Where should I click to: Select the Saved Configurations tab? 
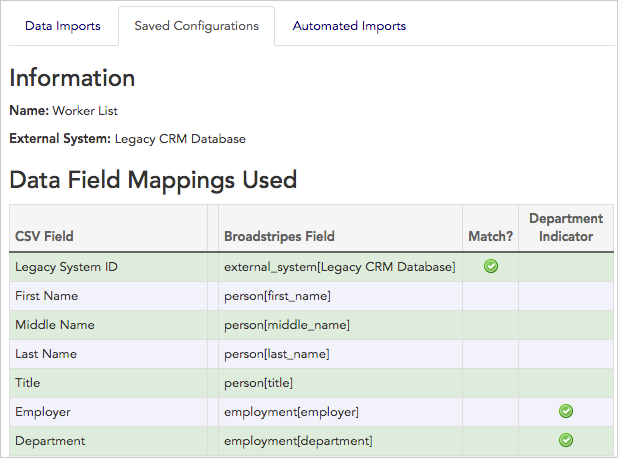(196, 26)
